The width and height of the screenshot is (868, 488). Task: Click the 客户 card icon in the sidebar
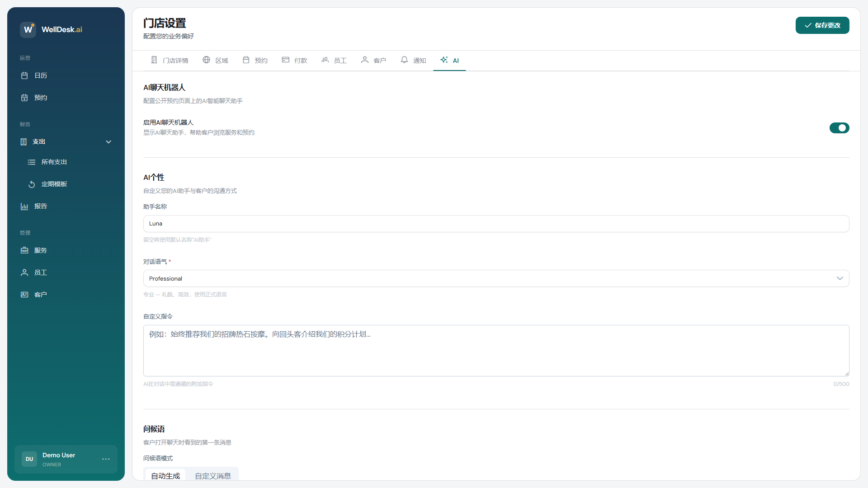(x=24, y=295)
